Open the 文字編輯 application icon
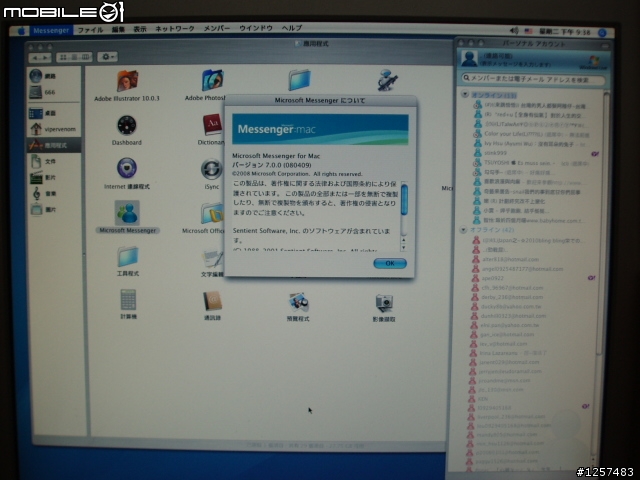The width and height of the screenshot is (640, 480). click(x=212, y=259)
